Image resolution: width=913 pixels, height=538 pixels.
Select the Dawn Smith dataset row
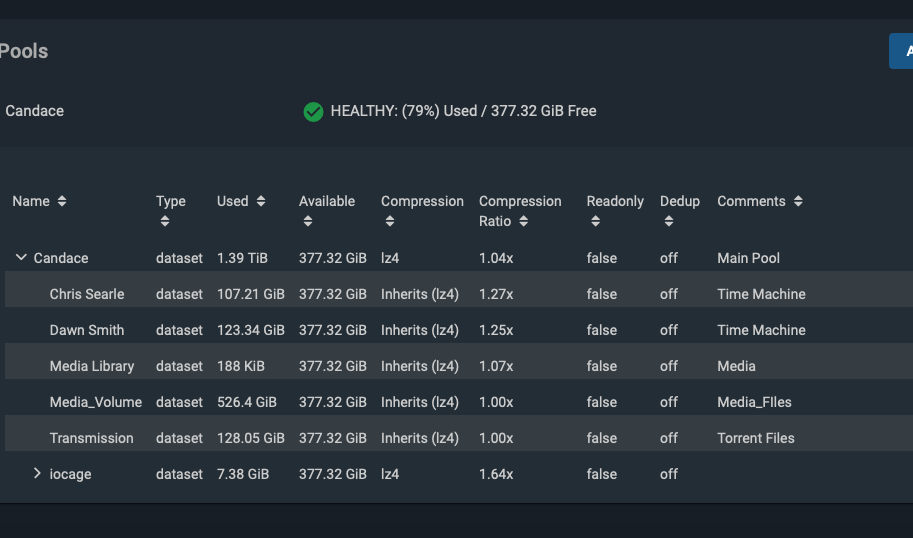point(87,330)
